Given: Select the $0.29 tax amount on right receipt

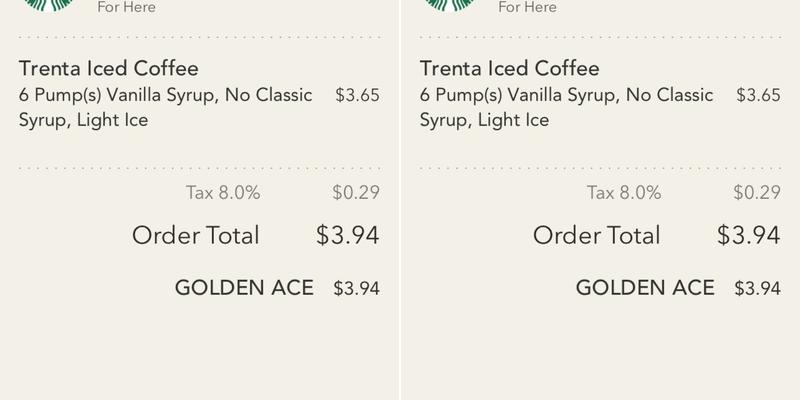Looking at the screenshot, I should click(x=757, y=193).
